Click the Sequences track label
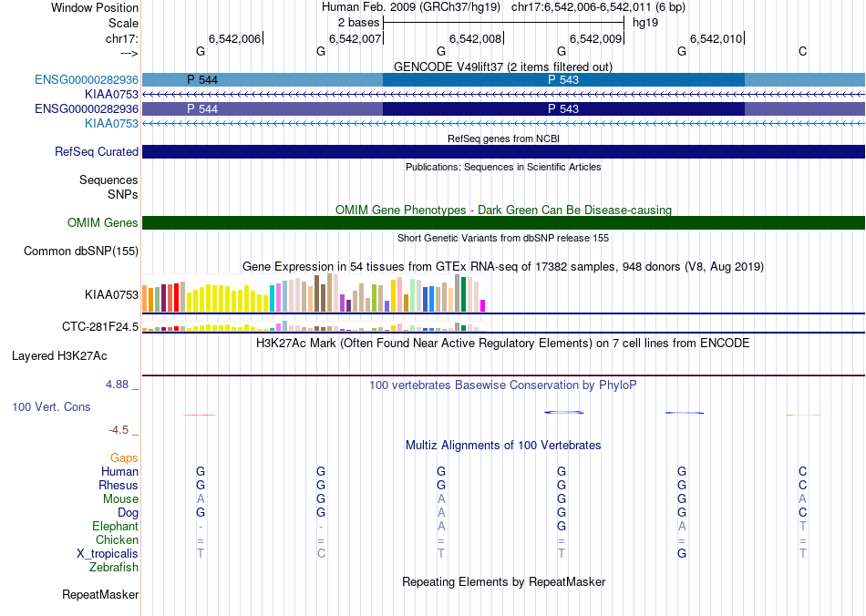This screenshot has height=616, width=866. tap(108, 180)
